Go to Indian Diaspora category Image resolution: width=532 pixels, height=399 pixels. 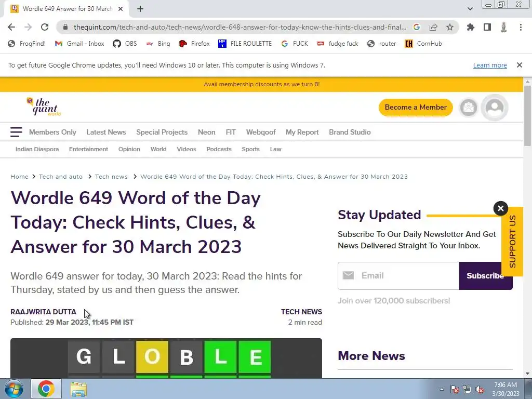pos(37,149)
